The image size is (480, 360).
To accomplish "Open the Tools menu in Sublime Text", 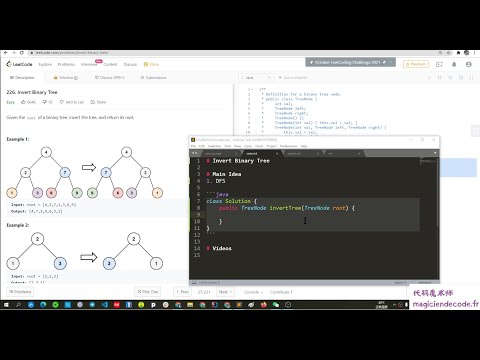I will (x=259, y=146).
